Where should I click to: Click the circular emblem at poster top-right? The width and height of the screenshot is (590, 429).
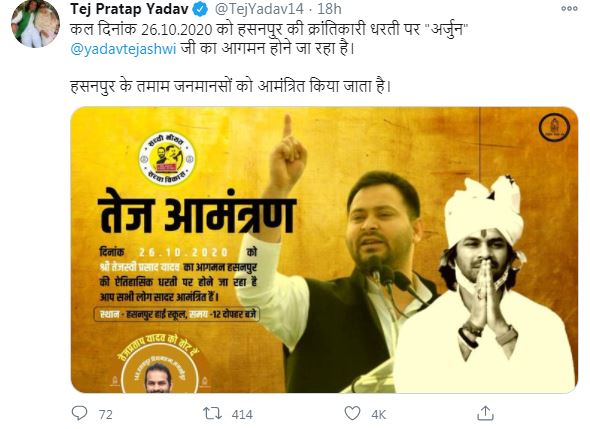pos(554,128)
